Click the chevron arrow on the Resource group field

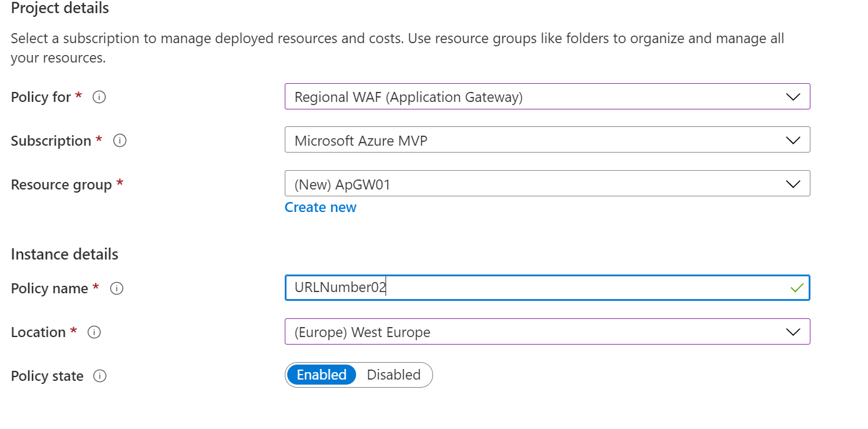point(793,184)
